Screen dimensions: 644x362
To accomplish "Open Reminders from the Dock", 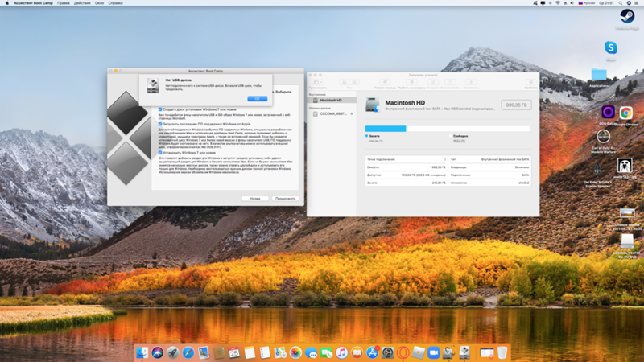I will tap(265, 352).
